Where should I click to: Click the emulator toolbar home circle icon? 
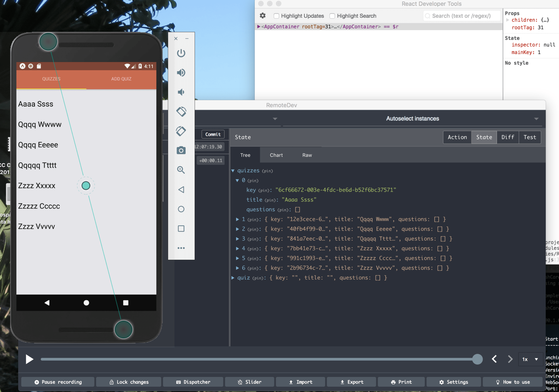(x=181, y=209)
